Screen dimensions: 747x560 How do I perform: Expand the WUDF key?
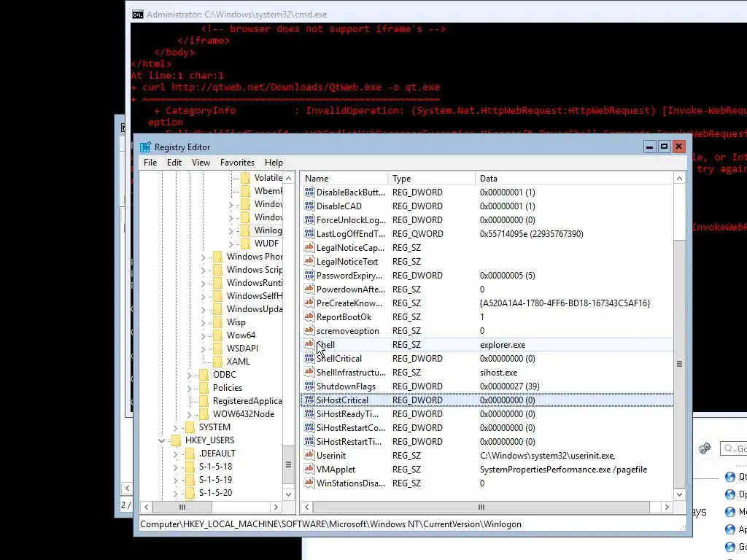[231, 244]
